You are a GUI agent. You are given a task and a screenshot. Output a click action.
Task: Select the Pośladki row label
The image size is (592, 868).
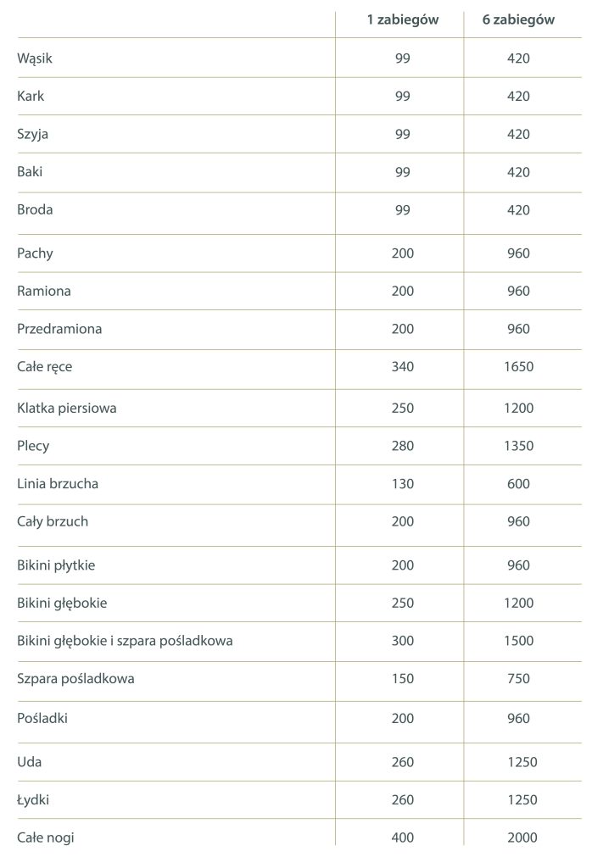(x=42, y=718)
